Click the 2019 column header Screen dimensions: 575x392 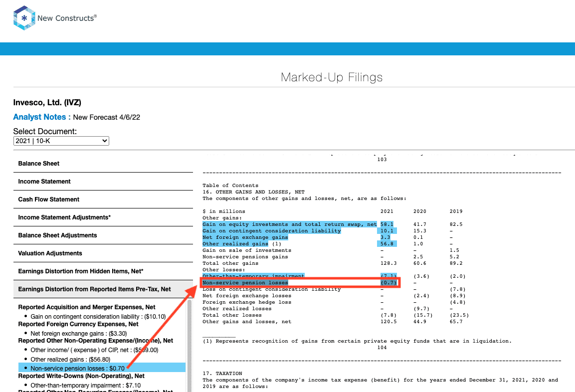[x=456, y=211]
